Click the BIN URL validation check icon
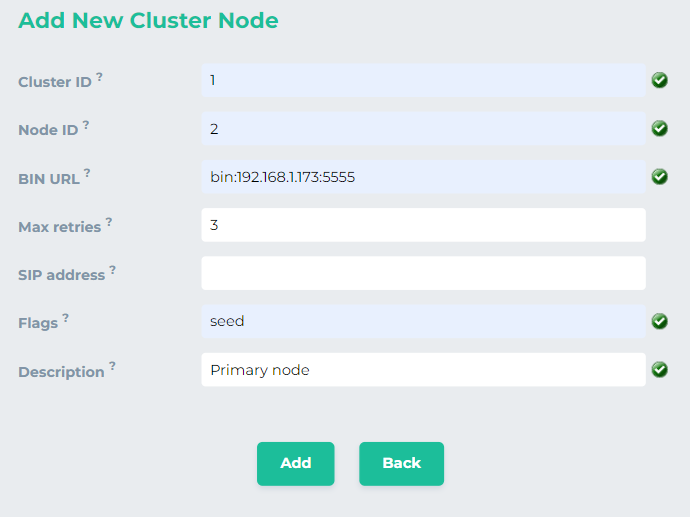This screenshot has width=690, height=517. point(660,176)
